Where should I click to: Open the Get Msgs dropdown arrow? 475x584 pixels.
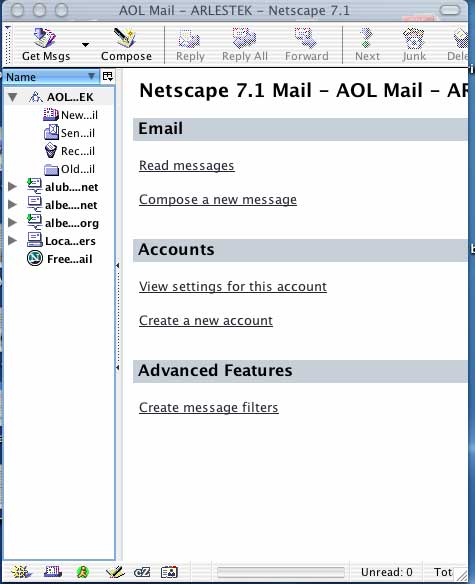click(85, 45)
